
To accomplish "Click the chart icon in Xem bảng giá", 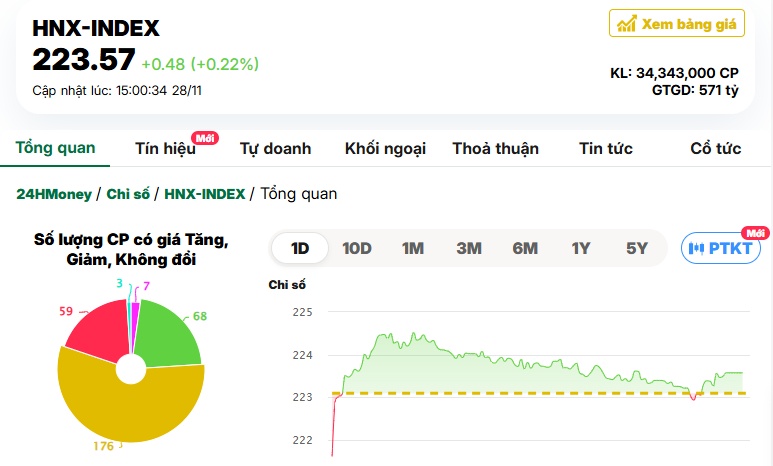I will click(627, 24).
